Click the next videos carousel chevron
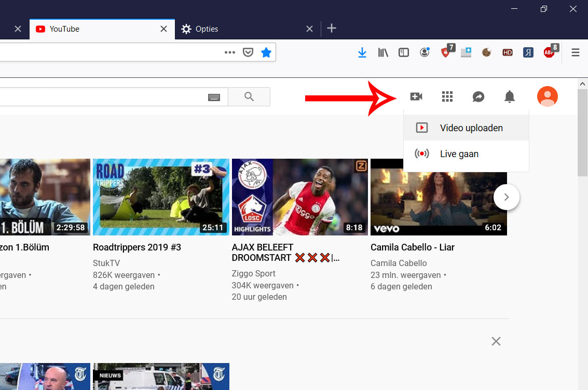 click(506, 197)
